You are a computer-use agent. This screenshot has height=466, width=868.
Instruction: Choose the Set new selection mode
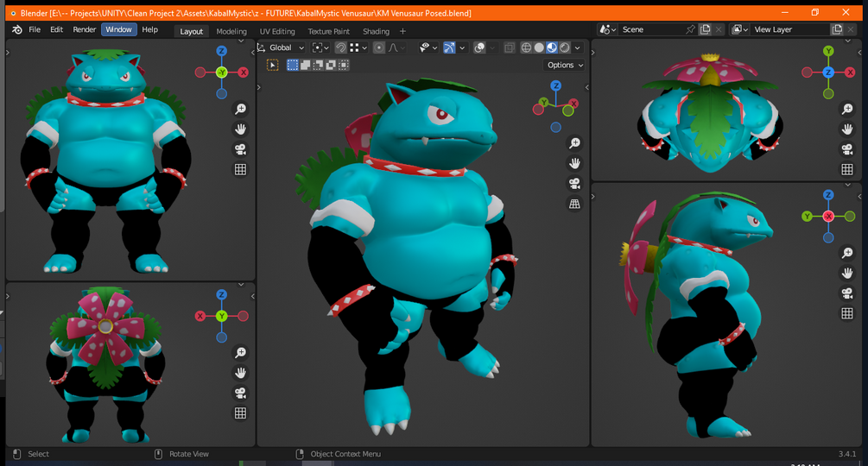[x=293, y=66]
